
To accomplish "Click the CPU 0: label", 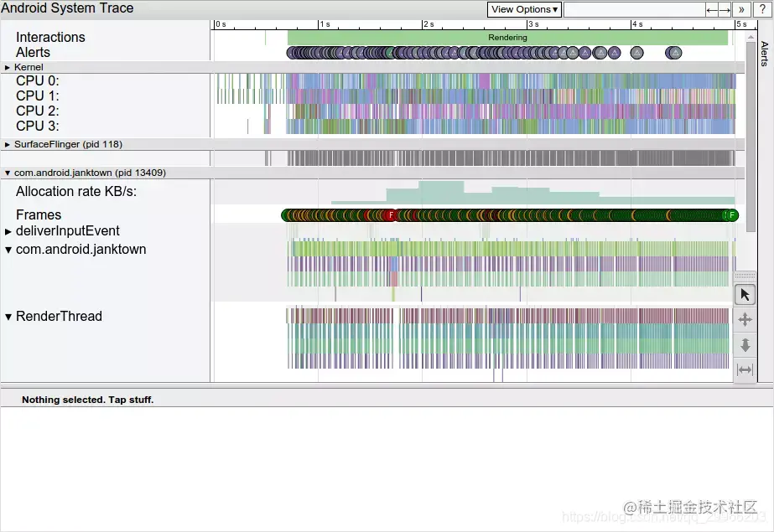I will pyautogui.click(x=38, y=81).
